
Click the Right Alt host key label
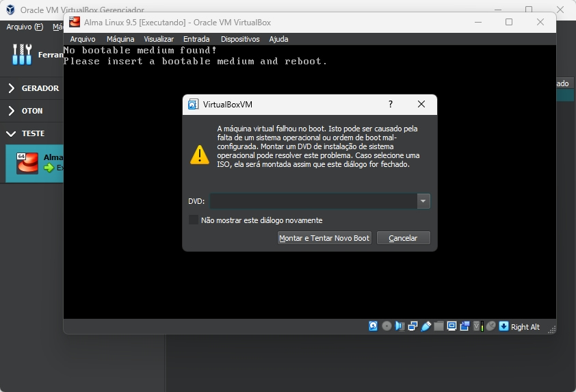click(525, 327)
